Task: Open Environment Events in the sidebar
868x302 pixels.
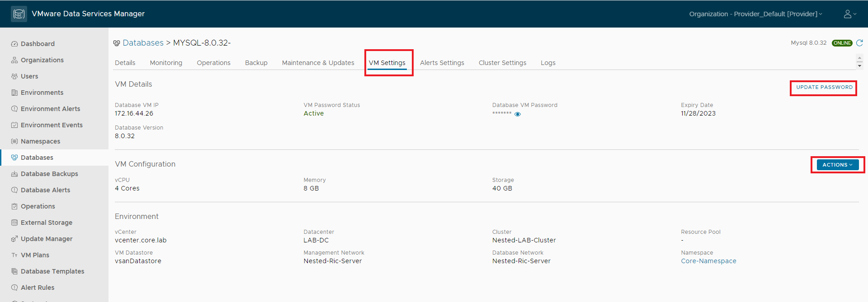Action: [52, 125]
